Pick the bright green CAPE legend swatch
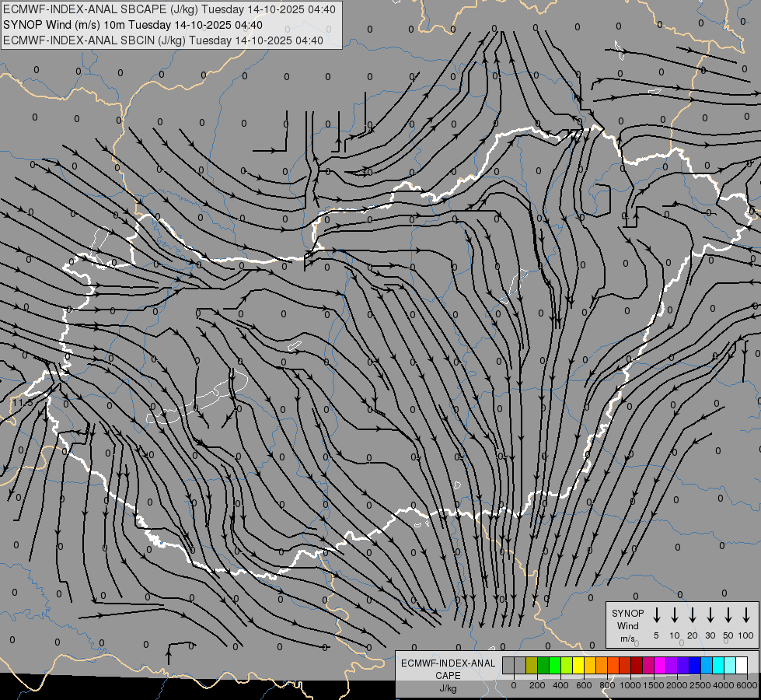The image size is (761, 700). pos(555,665)
